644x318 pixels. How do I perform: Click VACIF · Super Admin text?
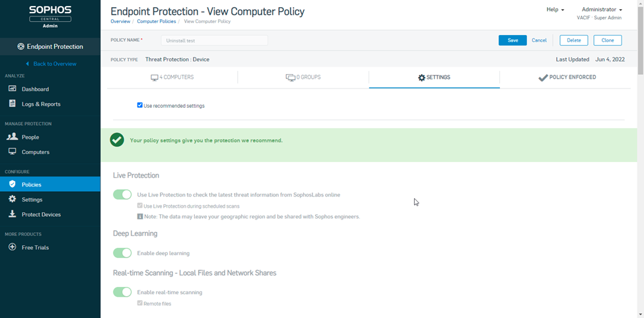coord(599,18)
